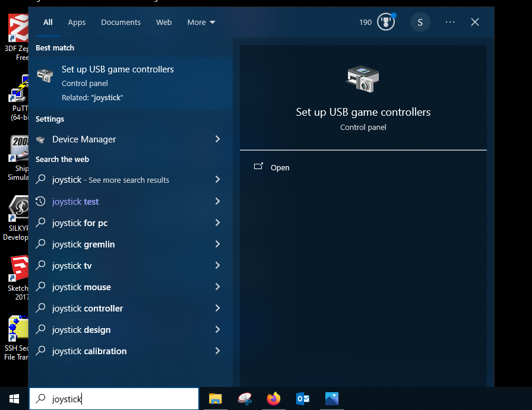This screenshot has width=532, height=410.
Task: Click the search magnifier in taskbar box
Action: click(41, 399)
